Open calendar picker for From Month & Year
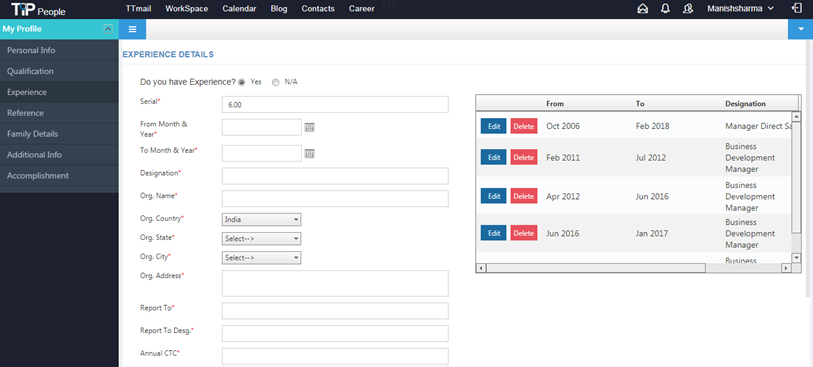Screen dimensions: 813x367 (x=310, y=127)
